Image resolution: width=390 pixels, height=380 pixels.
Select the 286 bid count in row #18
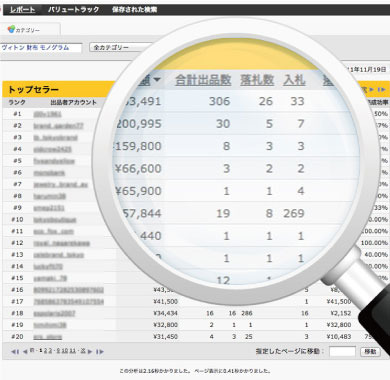coord(247,313)
